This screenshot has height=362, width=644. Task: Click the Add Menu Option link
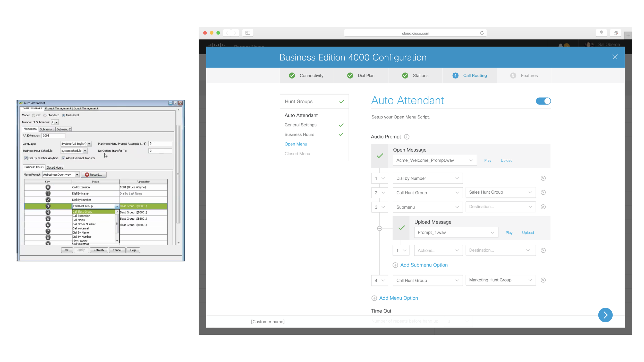pos(398,298)
